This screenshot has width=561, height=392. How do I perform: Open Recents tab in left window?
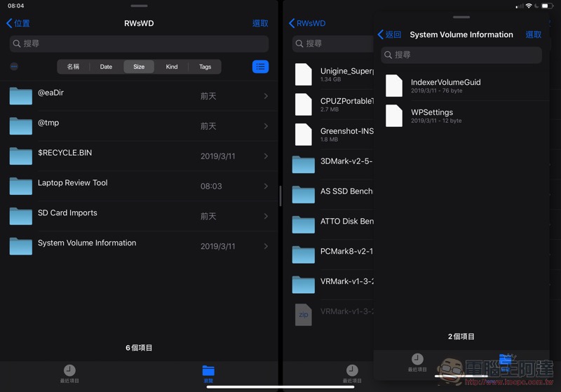[x=69, y=374]
